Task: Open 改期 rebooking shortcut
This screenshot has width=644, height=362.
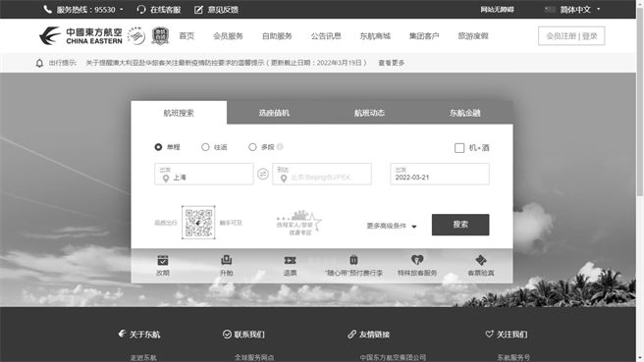Action: [x=163, y=265]
